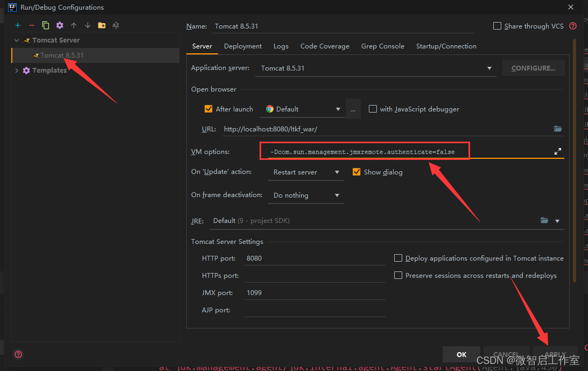Add a new configuration with the plus icon

click(18, 25)
